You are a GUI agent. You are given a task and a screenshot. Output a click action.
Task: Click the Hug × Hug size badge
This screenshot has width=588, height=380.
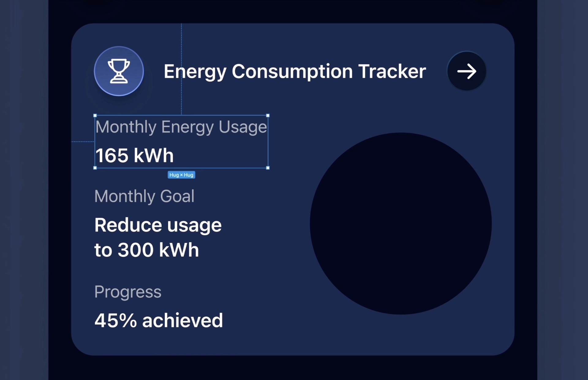(181, 175)
